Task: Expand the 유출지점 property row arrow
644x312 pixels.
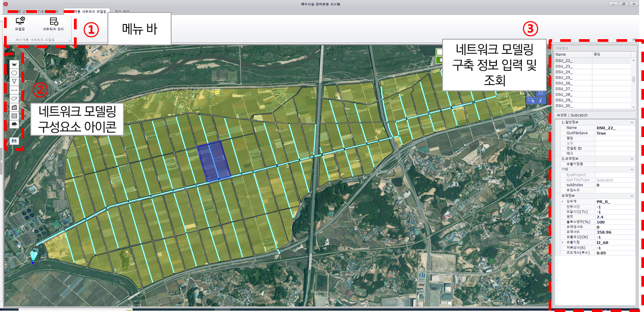Action: tap(562, 243)
